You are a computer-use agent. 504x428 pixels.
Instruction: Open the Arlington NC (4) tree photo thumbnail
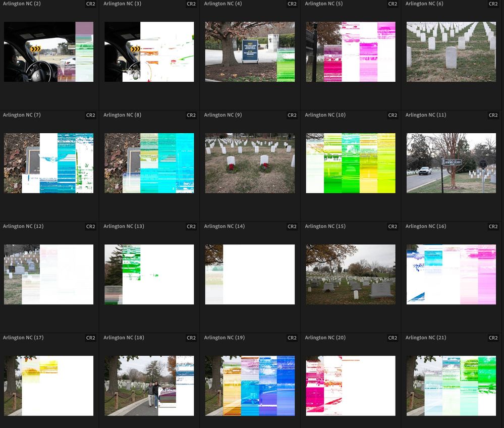pyautogui.click(x=250, y=51)
